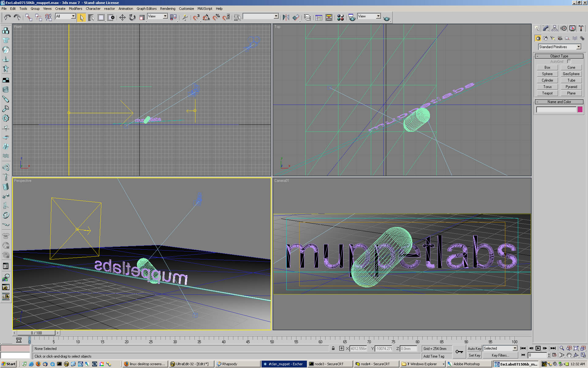
Task: Open the Rectangular Selection Region flyout
Action: point(101,17)
